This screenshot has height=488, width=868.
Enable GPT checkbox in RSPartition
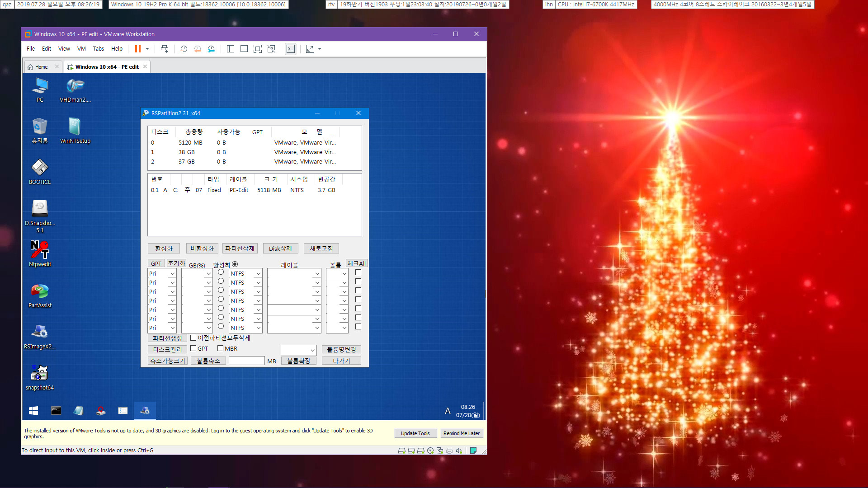pos(192,348)
